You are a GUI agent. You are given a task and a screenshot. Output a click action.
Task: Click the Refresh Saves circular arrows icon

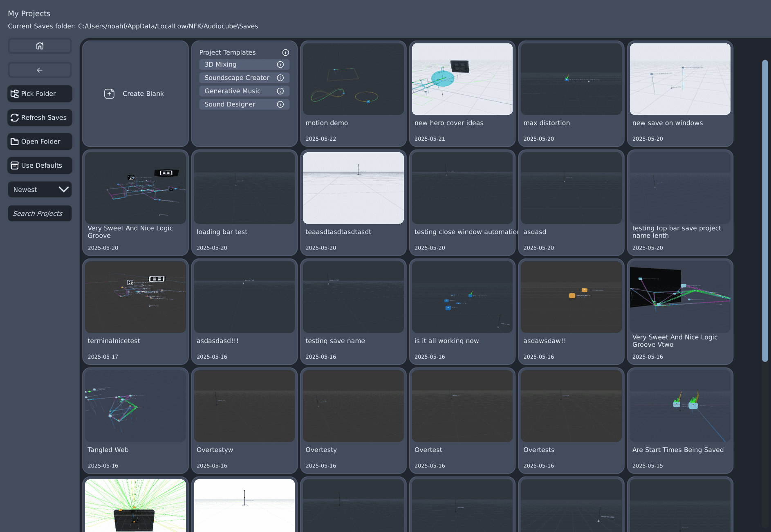click(15, 118)
